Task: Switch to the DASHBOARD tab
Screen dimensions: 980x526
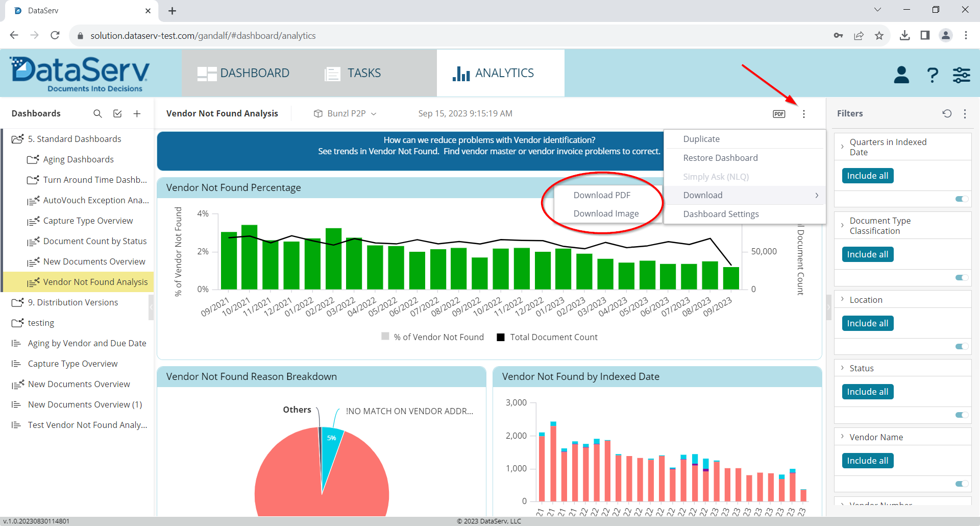Action: (x=243, y=73)
